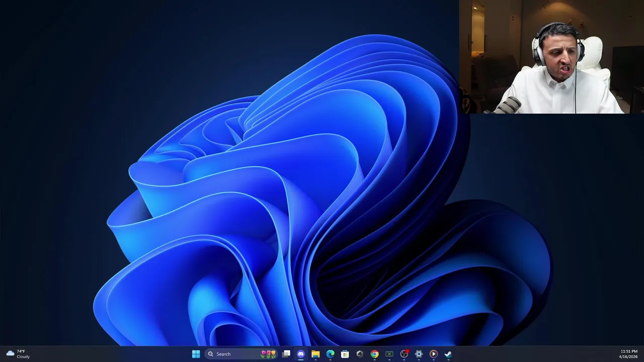
Task: Open the Windows Start menu
Action: point(196,354)
